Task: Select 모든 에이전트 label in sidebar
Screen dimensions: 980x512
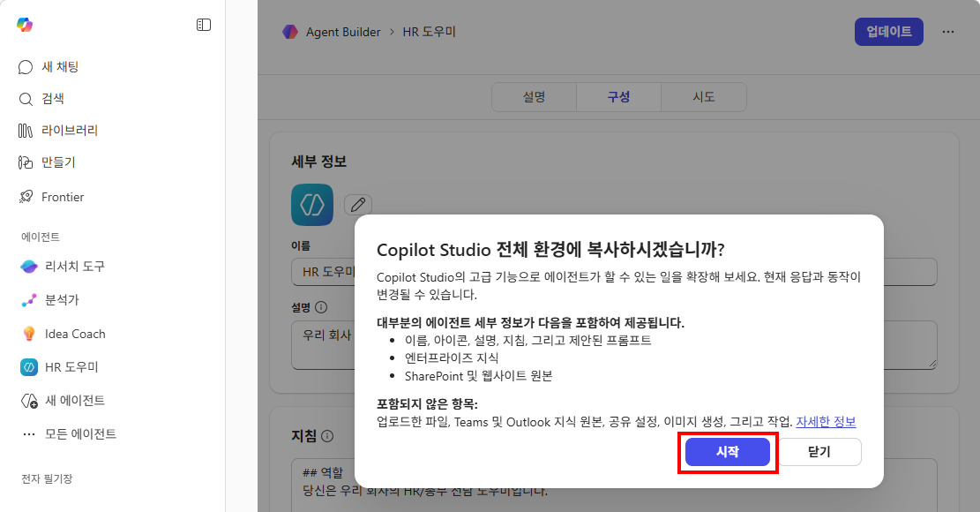Action: tap(80, 433)
